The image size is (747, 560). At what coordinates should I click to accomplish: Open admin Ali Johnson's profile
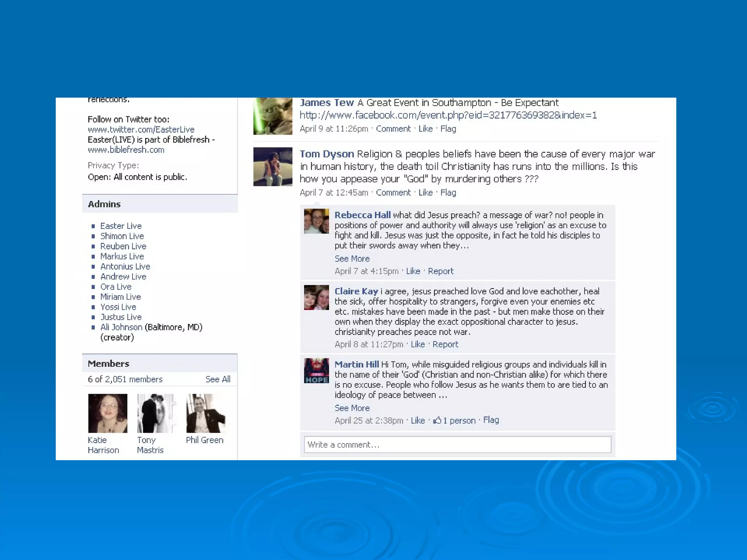tap(121, 327)
